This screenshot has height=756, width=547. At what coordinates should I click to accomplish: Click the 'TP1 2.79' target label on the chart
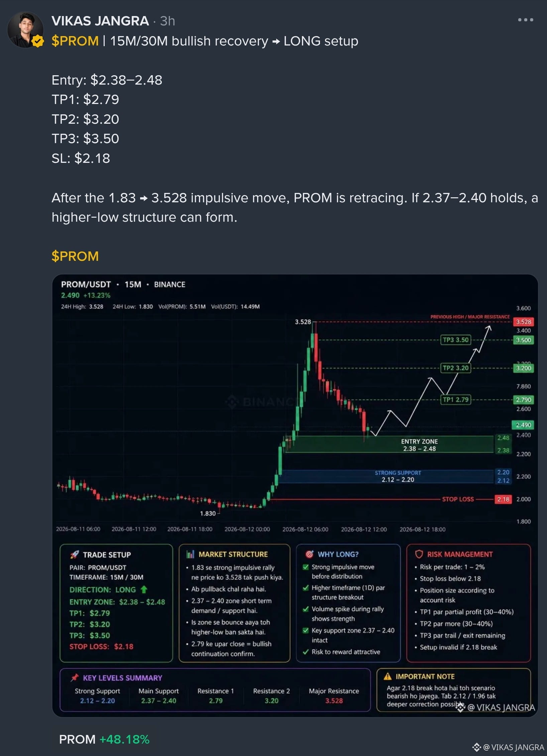point(456,400)
